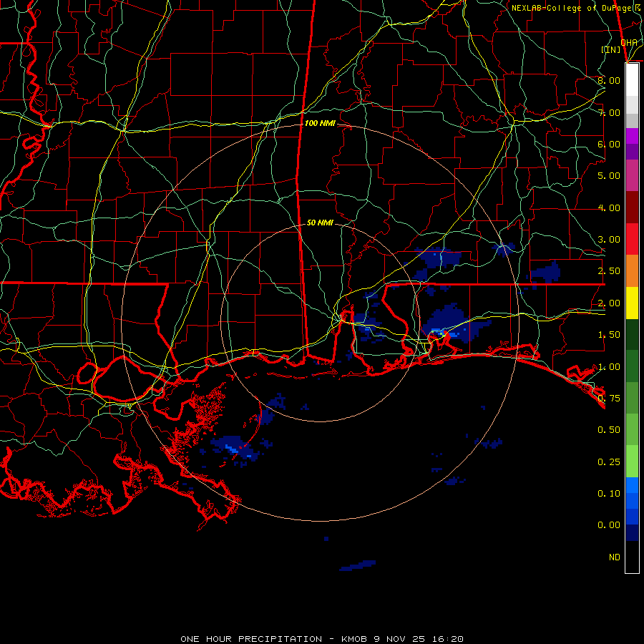Viewport: 644px width, 644px height.
Task: Click the 100 NMI range ring label
Action: tap(320, 123)
